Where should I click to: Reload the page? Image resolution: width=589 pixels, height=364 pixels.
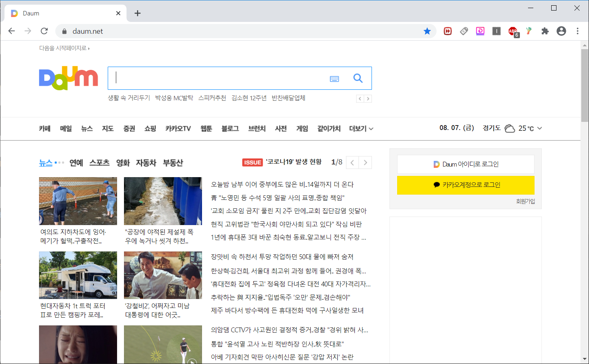[x=44, y=31]
